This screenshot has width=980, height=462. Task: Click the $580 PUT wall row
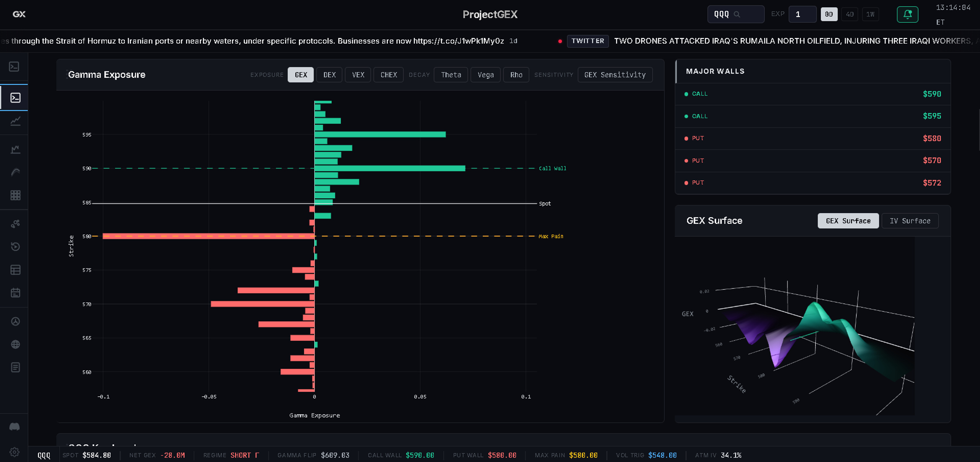813,139
